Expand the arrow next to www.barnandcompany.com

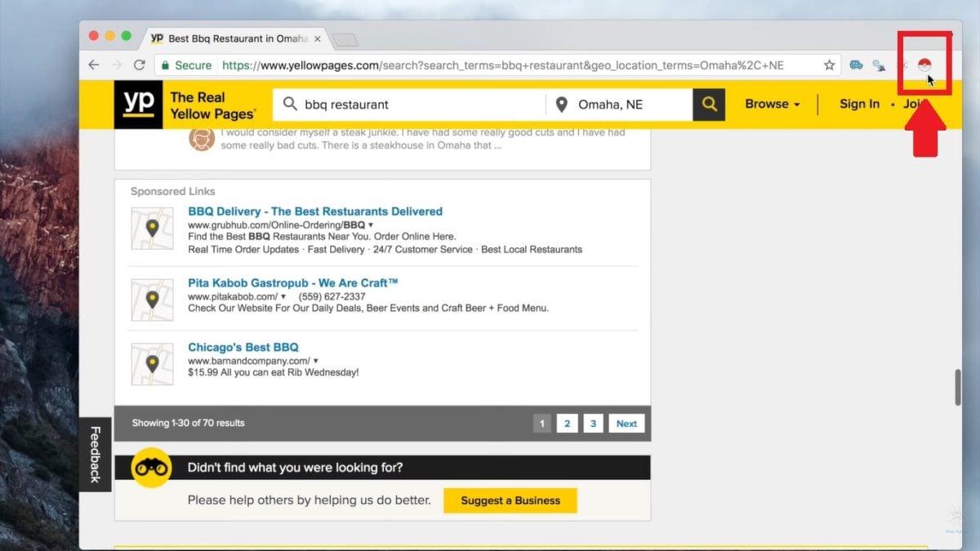315,361
